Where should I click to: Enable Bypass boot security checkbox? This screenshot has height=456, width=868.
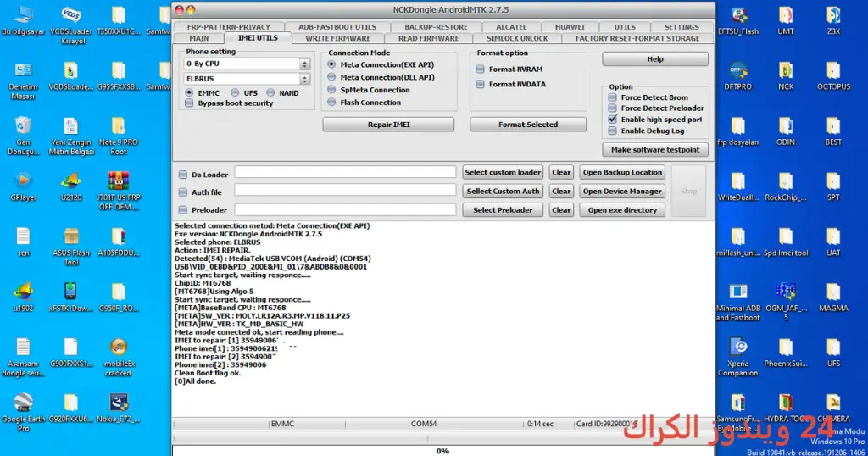pyautogui.click(x=189, y=103)
